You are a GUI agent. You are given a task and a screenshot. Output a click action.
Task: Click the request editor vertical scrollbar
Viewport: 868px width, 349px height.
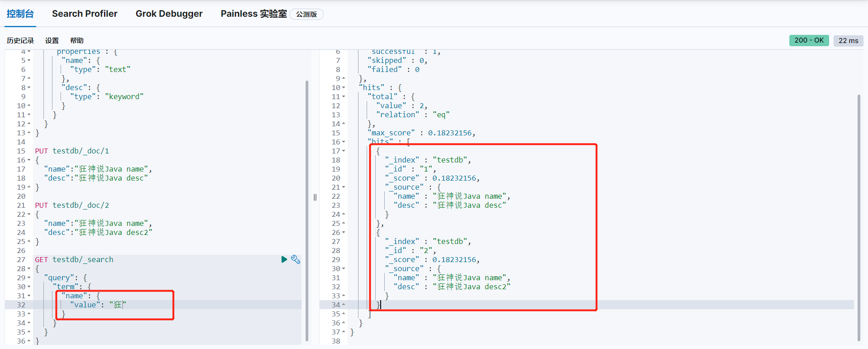(x=307, y=210)
